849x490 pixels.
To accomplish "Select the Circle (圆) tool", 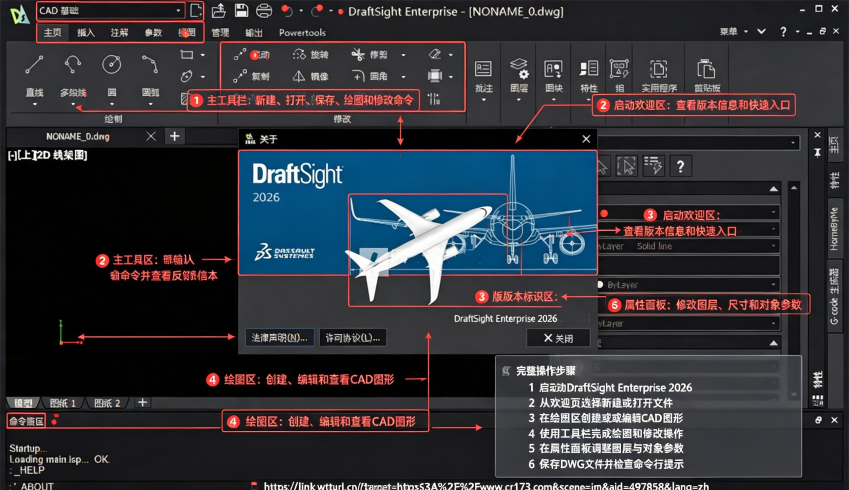I will [x=112, y=65].
